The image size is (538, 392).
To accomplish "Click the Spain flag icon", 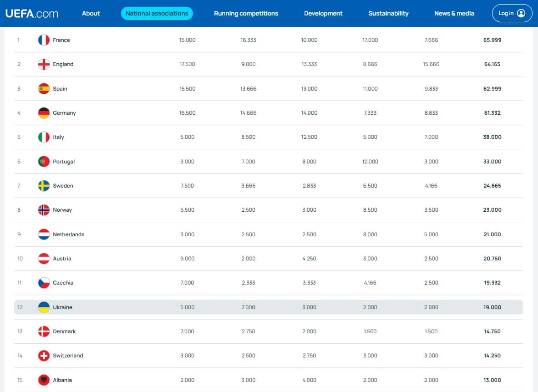I will coord(44,89).
